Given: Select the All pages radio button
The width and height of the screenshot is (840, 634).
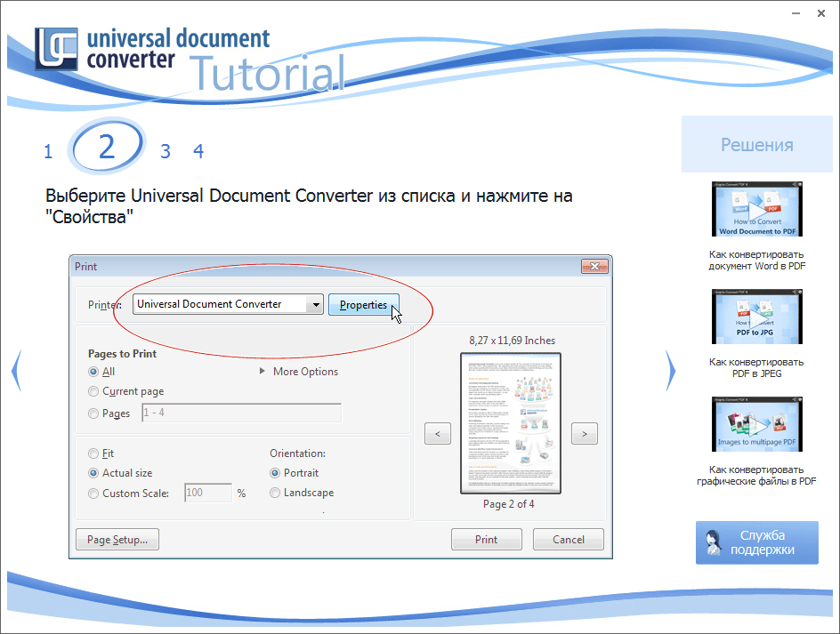Looking at the screenshot, I should [93, 372].
